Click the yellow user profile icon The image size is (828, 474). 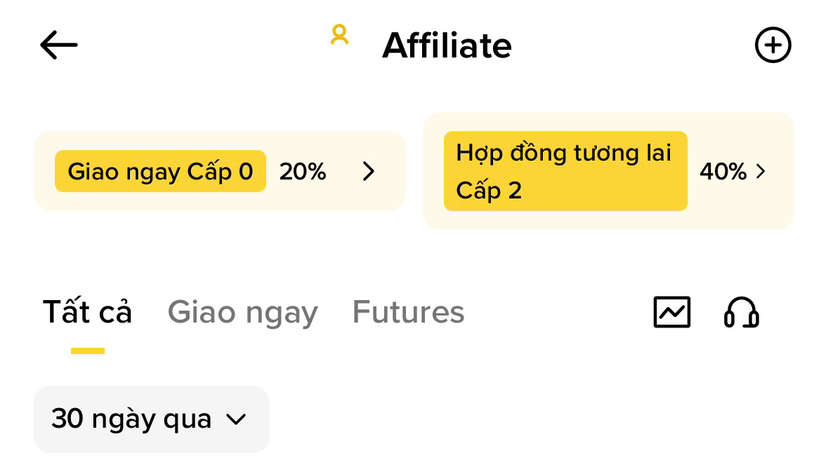click(x=340, y=35)
